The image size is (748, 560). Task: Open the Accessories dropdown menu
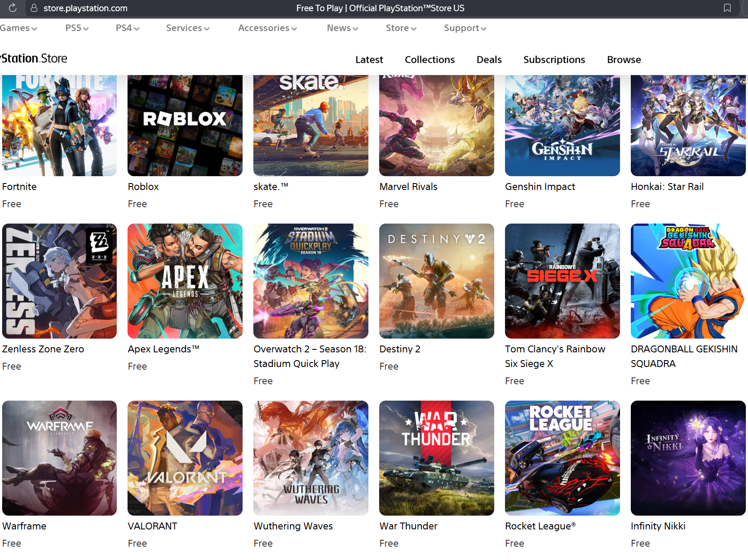(x=268, y=28)
